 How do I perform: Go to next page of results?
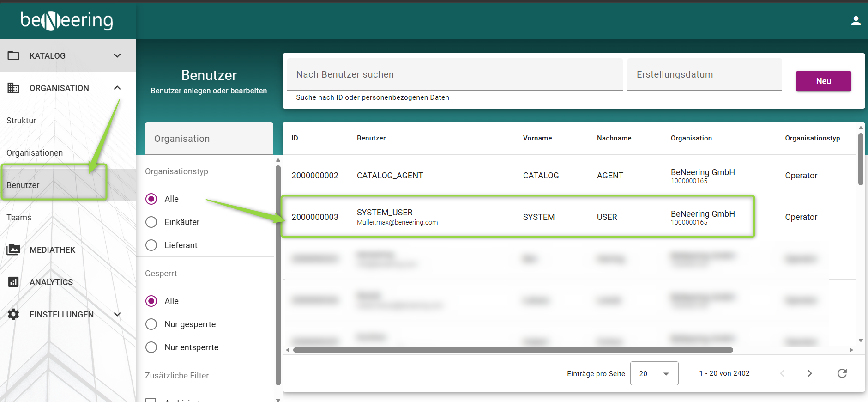(x=809, y=373)
